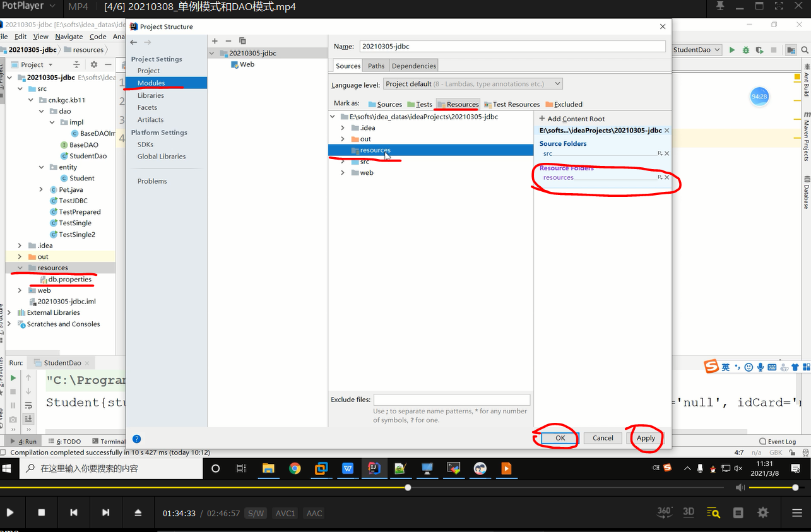The width and height of the screenshot is (811, 532).
Task: Click the Apply button
Action: click(646, 438)
